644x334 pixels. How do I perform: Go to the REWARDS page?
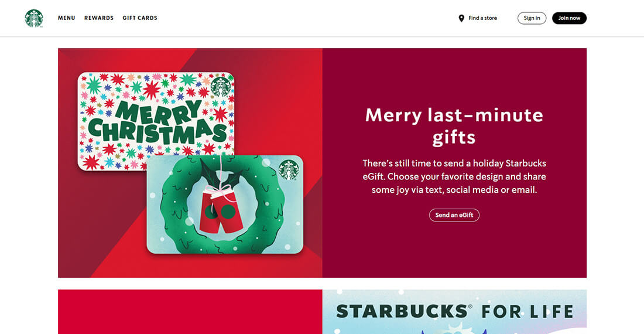tap(99, 18)
